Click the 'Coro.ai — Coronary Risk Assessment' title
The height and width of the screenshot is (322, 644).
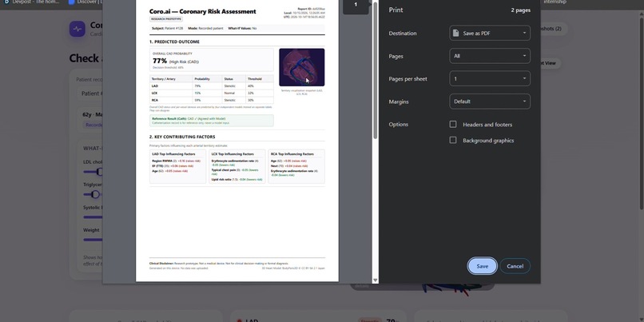pos(203,11)
